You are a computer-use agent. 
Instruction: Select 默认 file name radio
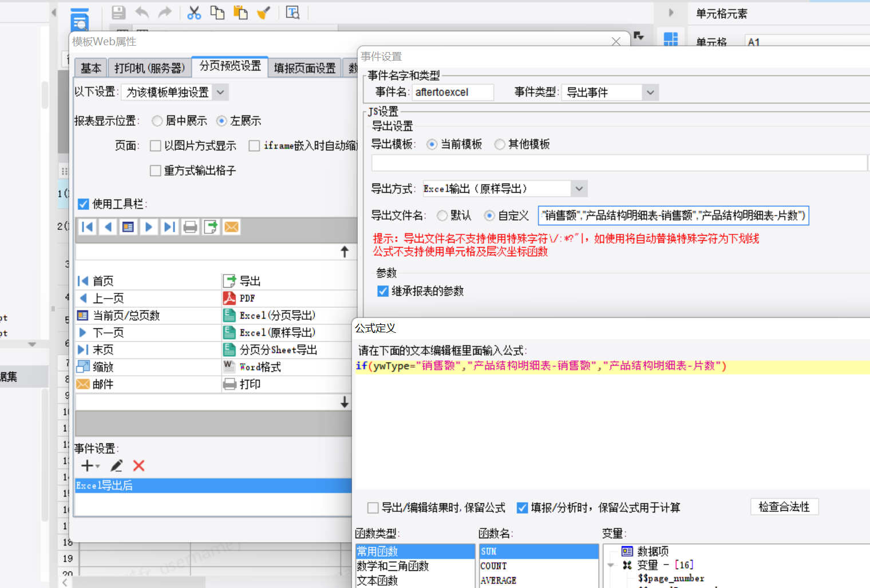click(442, 216)
